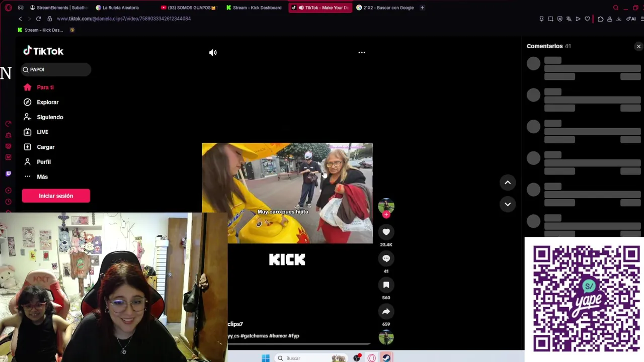Click the #gatchurras hashtag
644x362 pixels.
point(254,336)
